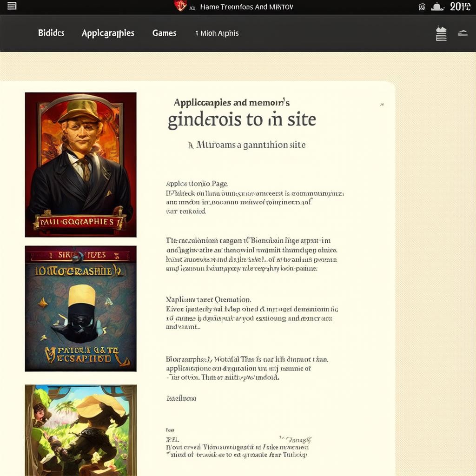Click the stacked-lines icon in navigation bar
The width and height of the screenshot is (476, 476).
441,33
